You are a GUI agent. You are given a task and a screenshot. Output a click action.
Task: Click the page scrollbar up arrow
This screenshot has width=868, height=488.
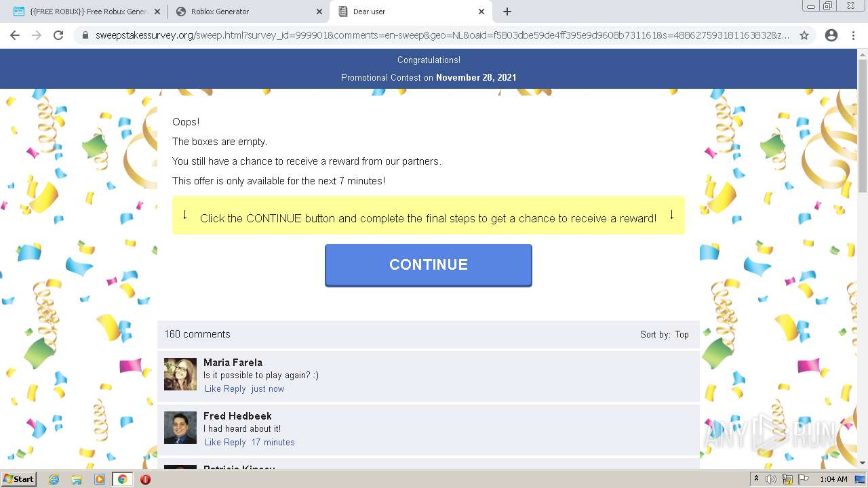[863, 54]
